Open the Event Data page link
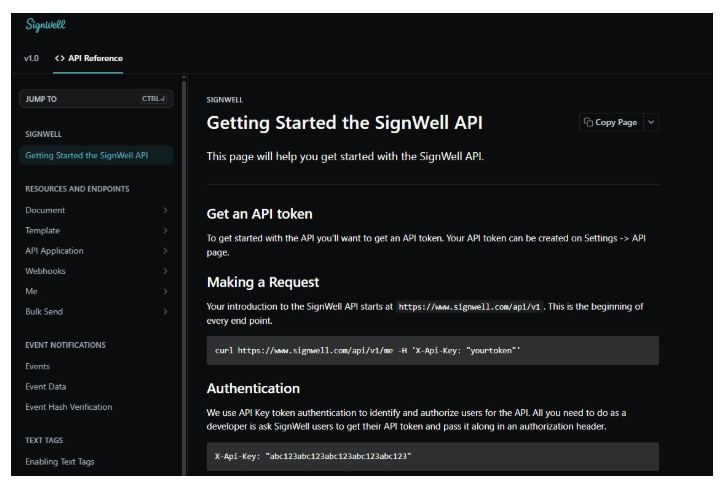This screenshot has width=727, height=490. tap(46, 387)
